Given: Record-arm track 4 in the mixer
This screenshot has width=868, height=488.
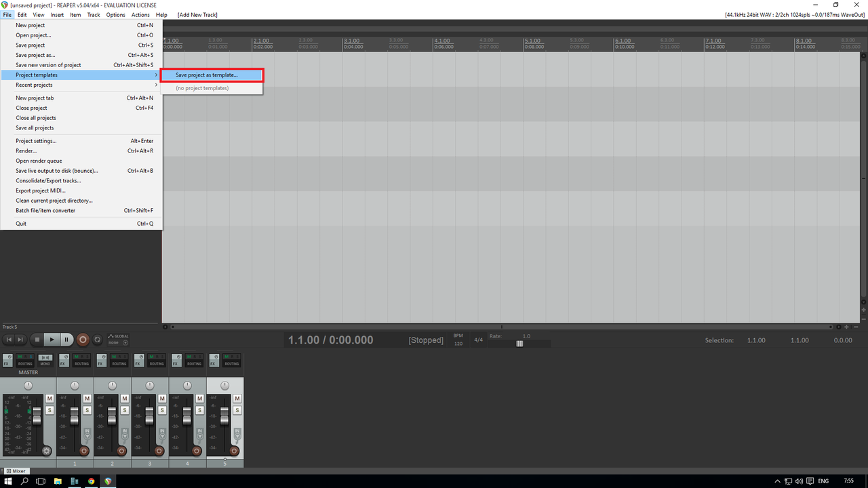Looking at the screenshot, I should [197, 451].
